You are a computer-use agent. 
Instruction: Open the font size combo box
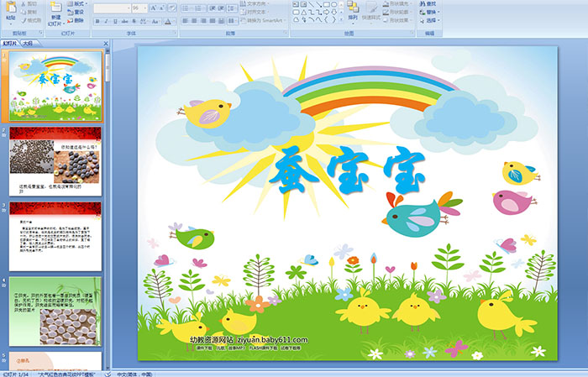click(139, 8)
